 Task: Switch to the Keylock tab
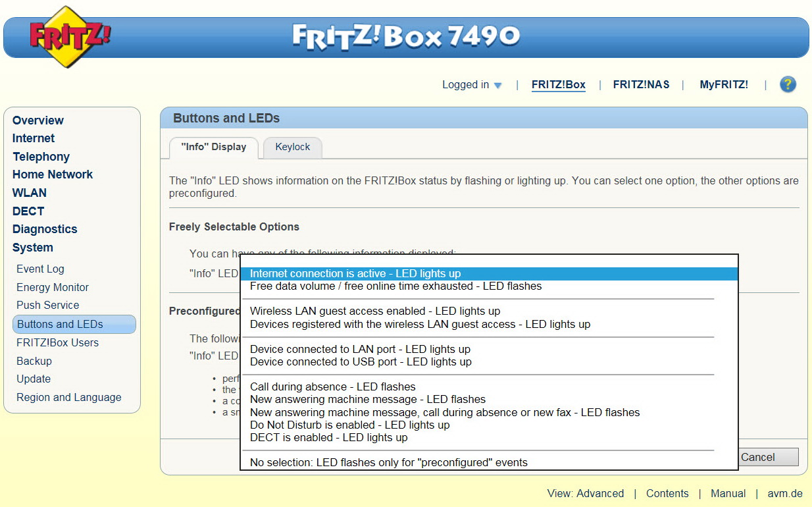pyautogui.click(x=293, y=147)
